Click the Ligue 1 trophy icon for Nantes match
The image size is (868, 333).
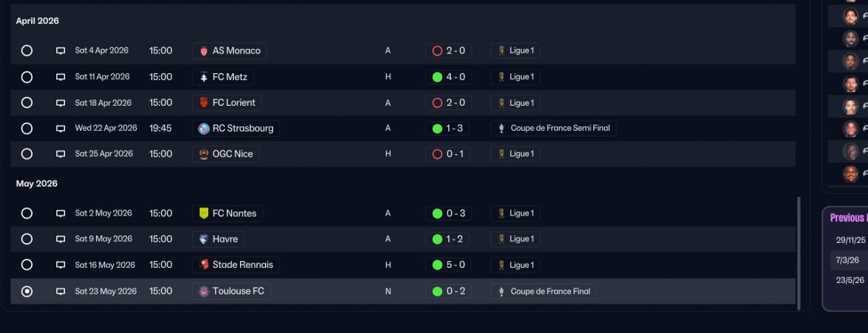tap(502, 214)
